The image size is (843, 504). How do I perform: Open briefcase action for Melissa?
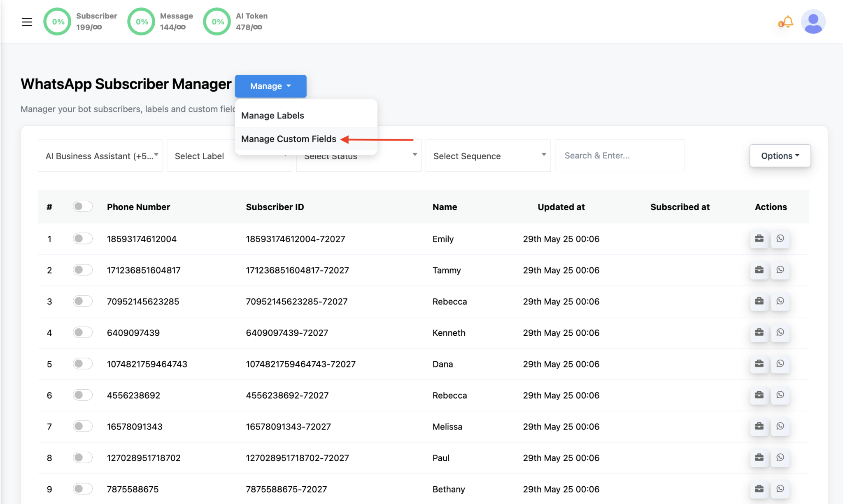coord(759,426)
